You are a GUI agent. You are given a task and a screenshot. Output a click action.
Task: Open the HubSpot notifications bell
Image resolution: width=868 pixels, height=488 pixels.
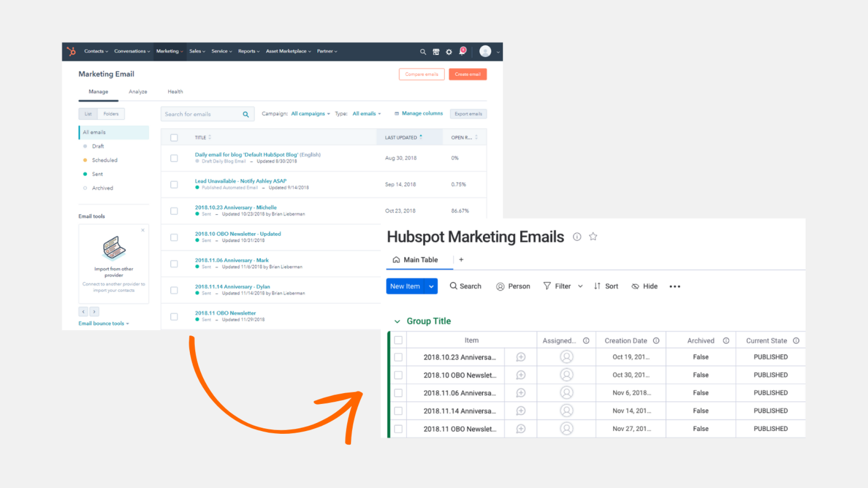(462, 51)
